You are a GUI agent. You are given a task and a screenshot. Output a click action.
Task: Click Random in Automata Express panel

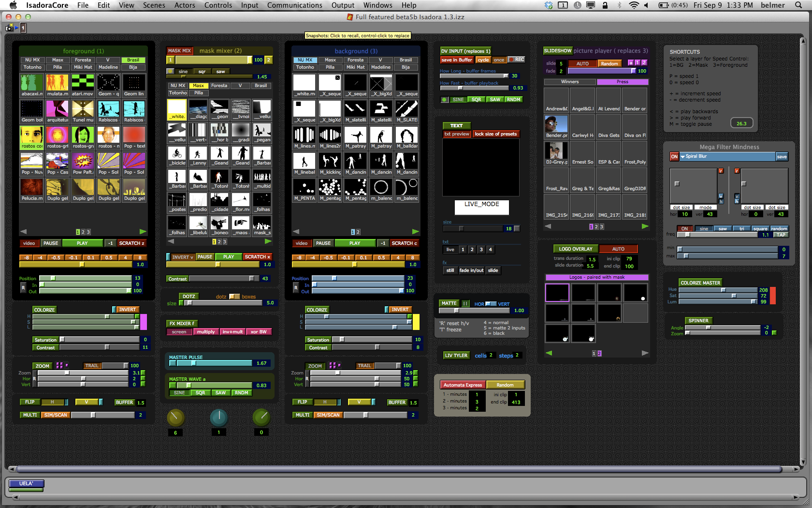[505, 385]
